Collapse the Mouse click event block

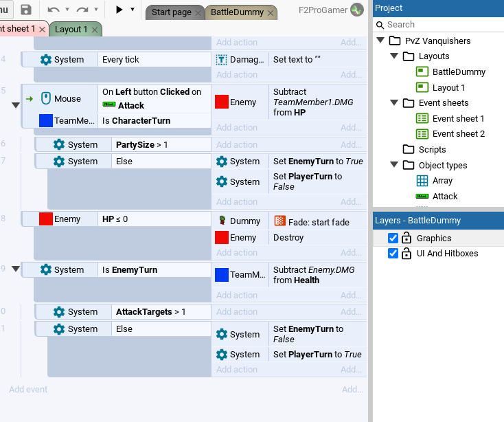(x=15, y=105)
